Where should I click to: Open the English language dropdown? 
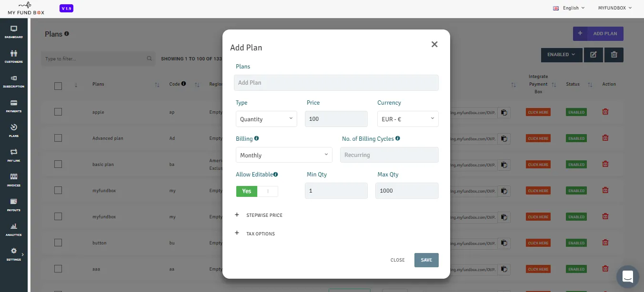pos(569,8)
